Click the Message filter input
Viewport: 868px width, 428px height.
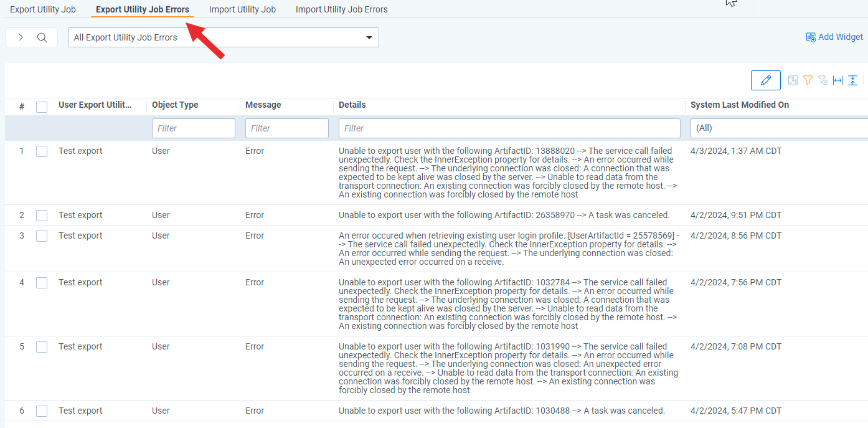(287, 128)
